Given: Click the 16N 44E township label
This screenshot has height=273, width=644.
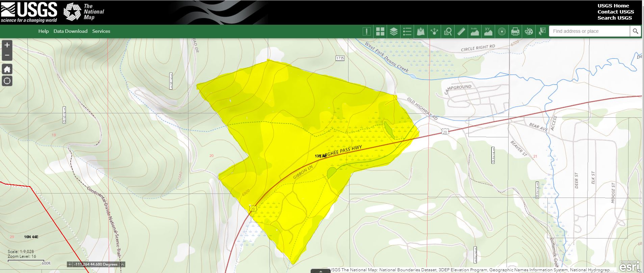Looking at the screenshot, I should (31, 237).
